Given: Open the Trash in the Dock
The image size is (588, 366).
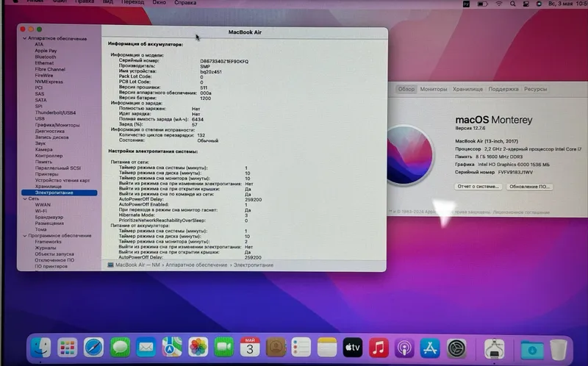Looking at the screenshot, I should click(559, 350).
